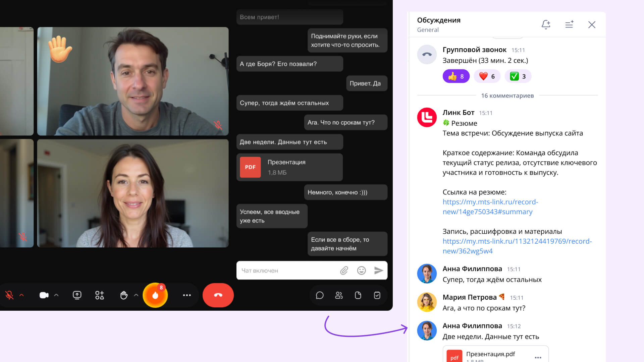Toggle the raise hand button
This screenshot has height=362, width=644.
(124, 295)
